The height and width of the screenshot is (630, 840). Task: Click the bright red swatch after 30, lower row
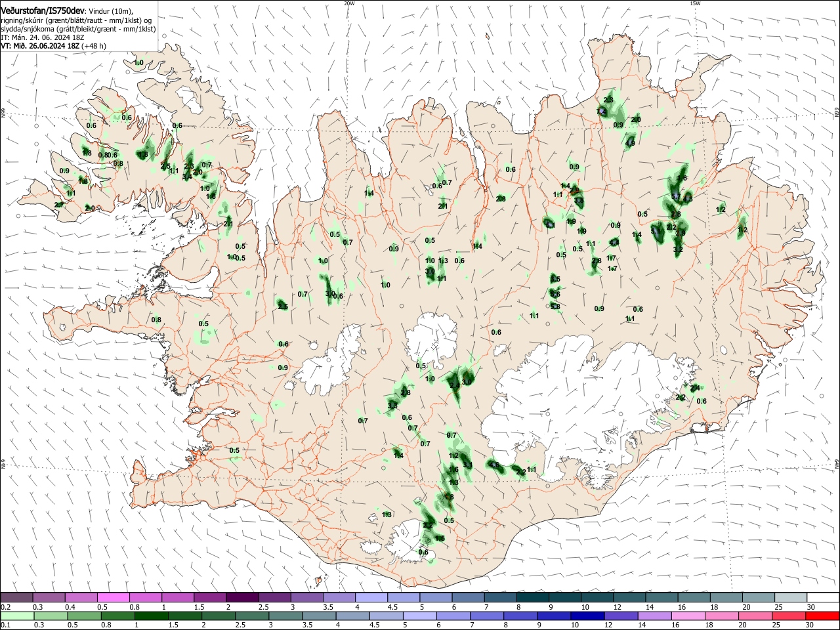[822, 616]
